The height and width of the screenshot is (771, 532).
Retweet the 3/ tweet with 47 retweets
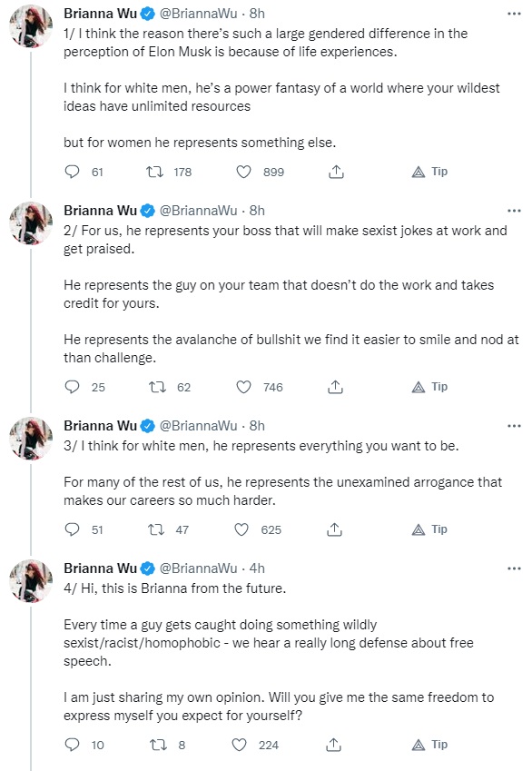click(156, 529)
